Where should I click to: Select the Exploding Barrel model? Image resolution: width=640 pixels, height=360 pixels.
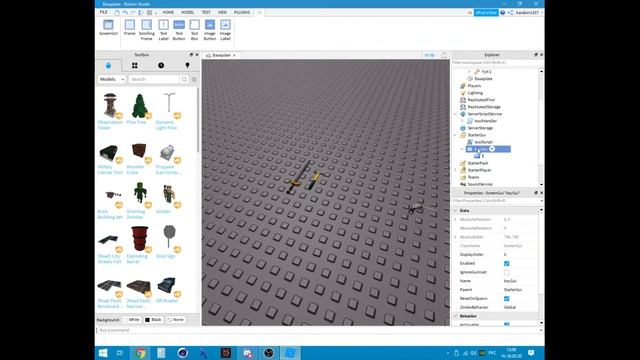(x=139, y=245)
